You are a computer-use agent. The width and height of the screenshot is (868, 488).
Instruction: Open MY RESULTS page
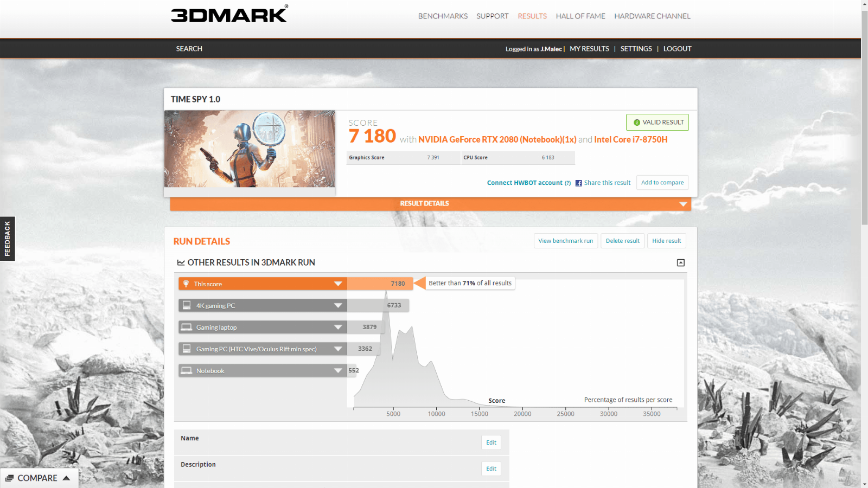tap(589, 49)
